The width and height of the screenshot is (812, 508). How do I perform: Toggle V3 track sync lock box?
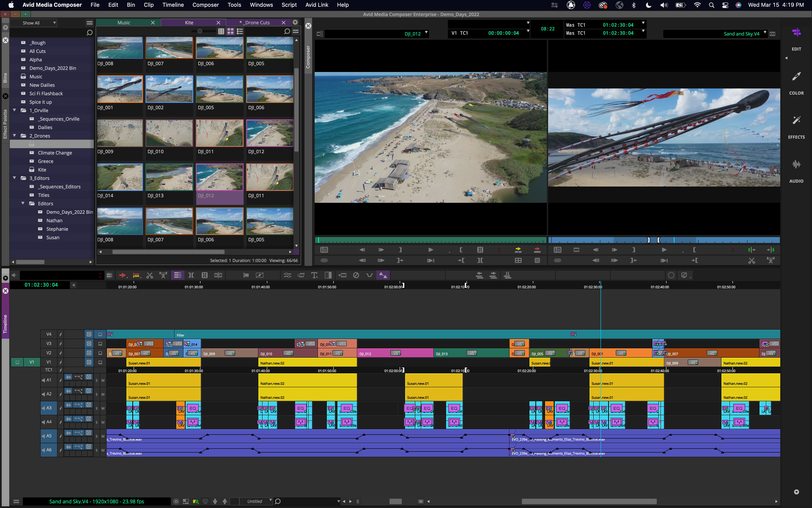(x=100, y=344)
